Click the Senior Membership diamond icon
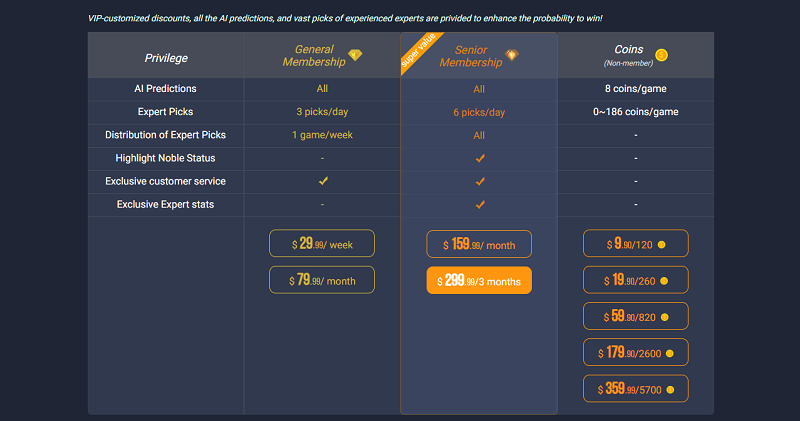 tap(512, 55)
